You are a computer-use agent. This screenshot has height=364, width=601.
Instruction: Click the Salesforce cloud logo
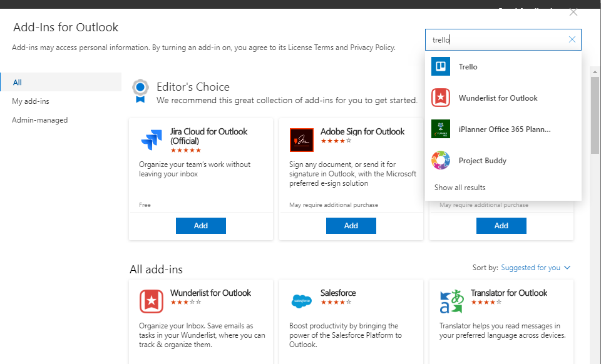point(302,301)
